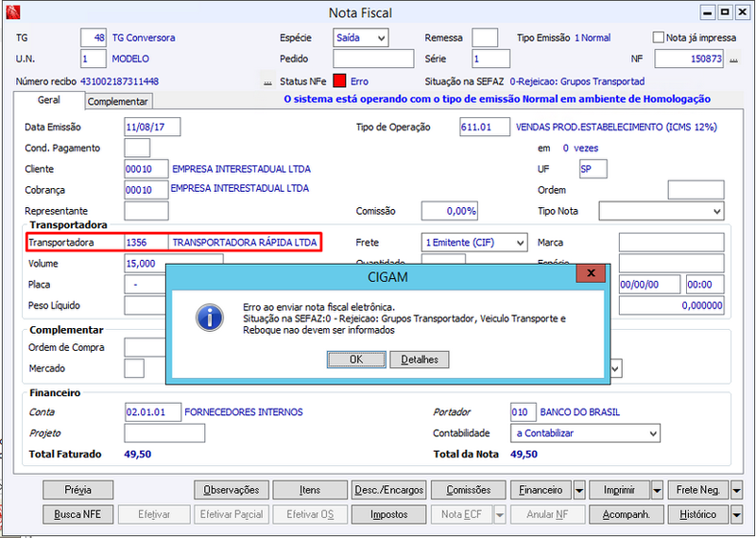Click the NF number field 150873

[x=689, y=59]
